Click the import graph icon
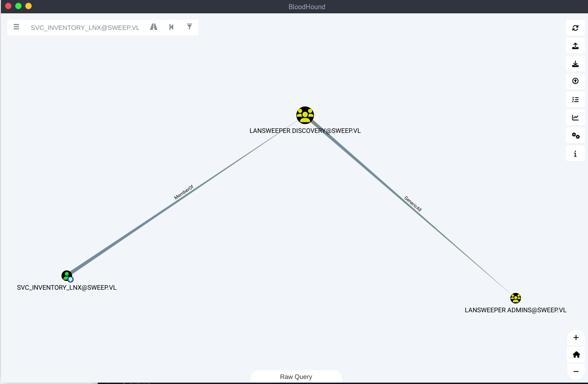588x384 pixels. coord(575,63)
